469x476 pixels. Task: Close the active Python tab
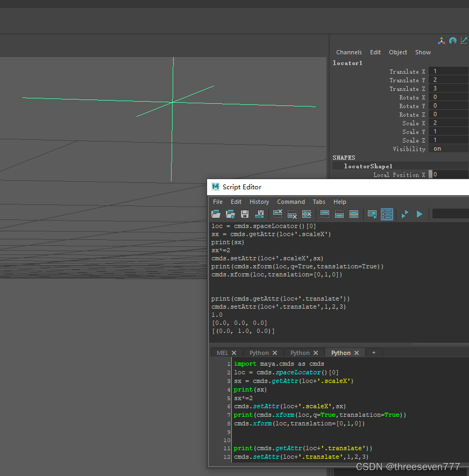click(x=356, y=353)
